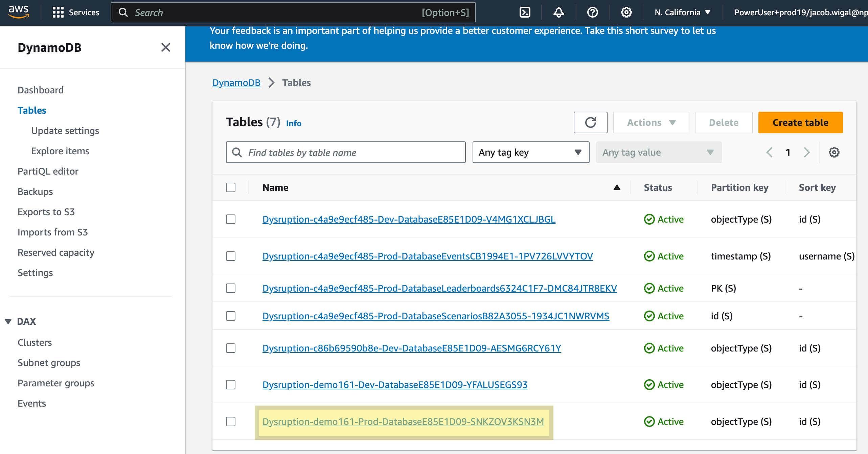This screenshot has width=868, height=454.
Task: Click the Status column header
Action: (x=658, y=187)
